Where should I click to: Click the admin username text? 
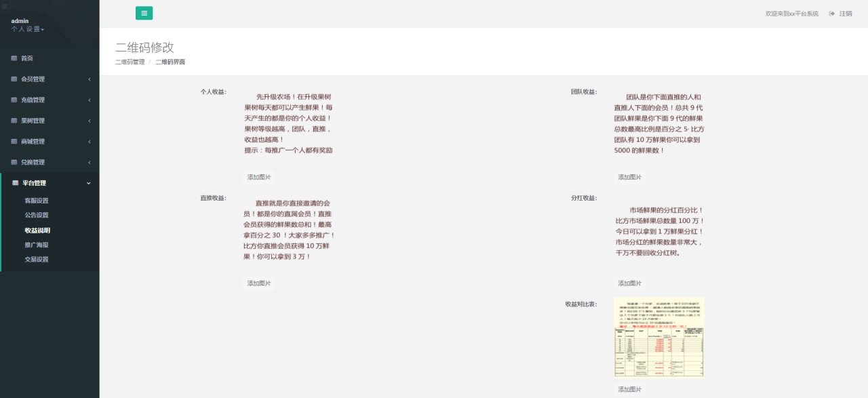point(20,21)
